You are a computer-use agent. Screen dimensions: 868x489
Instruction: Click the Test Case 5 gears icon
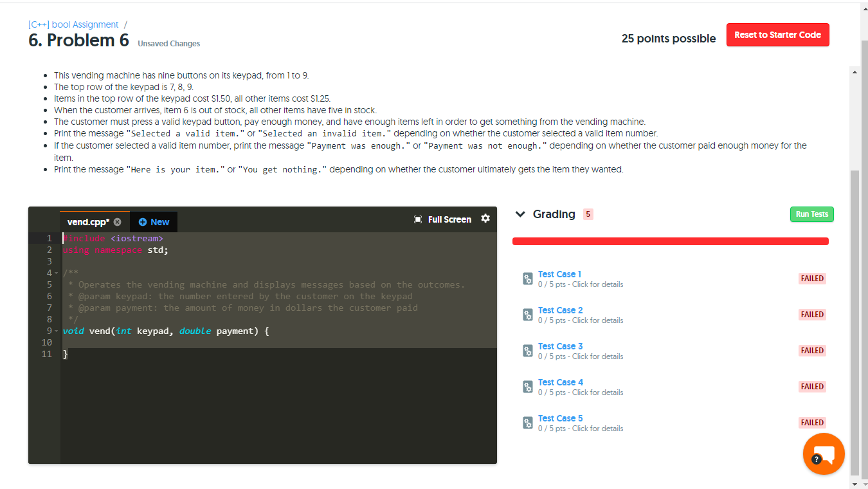point(527,423)
